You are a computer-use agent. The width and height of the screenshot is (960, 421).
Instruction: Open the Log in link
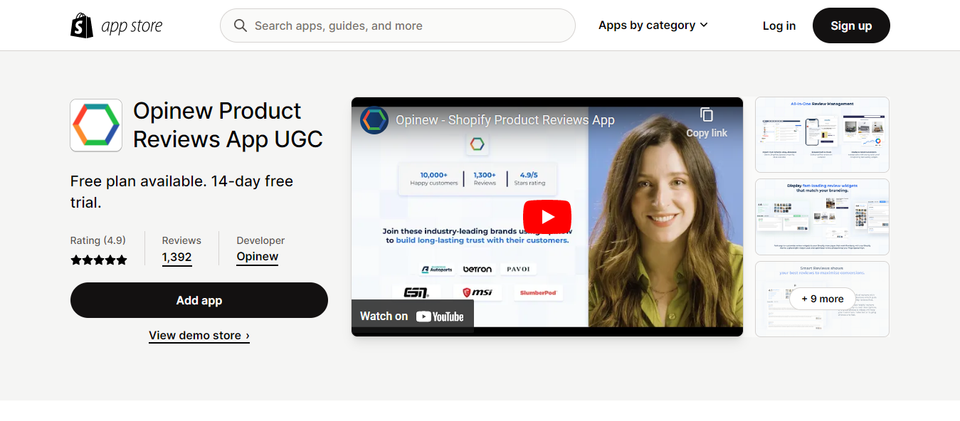pyautogui.click(x=779, y=26)
